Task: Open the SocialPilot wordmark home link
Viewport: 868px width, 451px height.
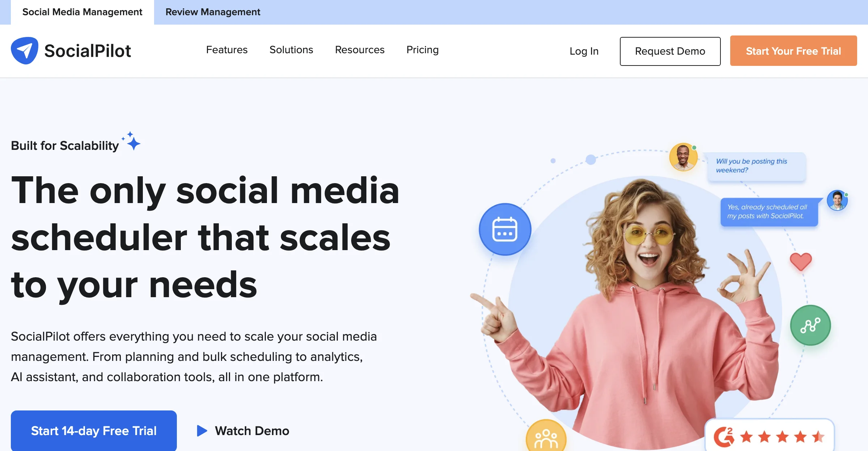Action: tap(88, 51)
